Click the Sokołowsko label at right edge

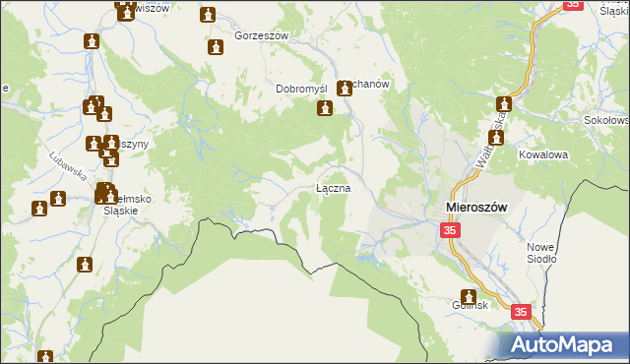click(606, 120)
